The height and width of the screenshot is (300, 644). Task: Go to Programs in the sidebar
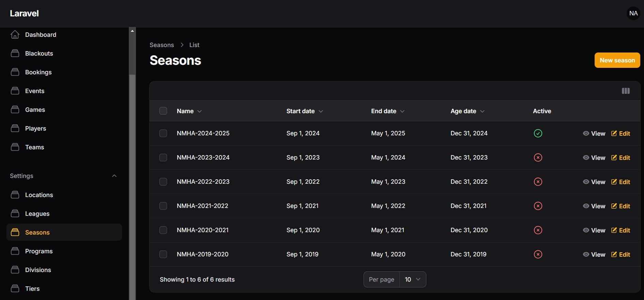click(x=39, y=251)
